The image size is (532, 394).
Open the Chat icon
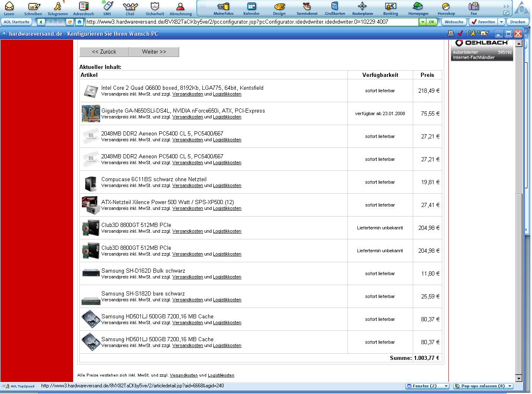click(131, 6)
